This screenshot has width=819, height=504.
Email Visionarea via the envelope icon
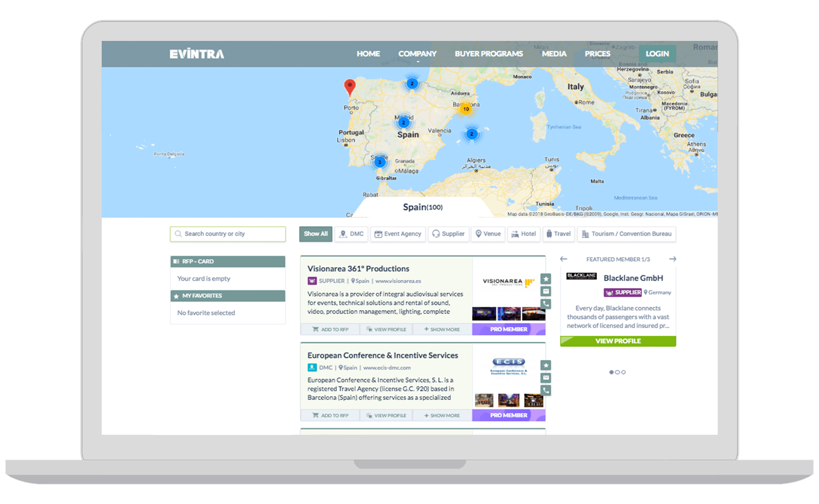click(x=546, y=291)
